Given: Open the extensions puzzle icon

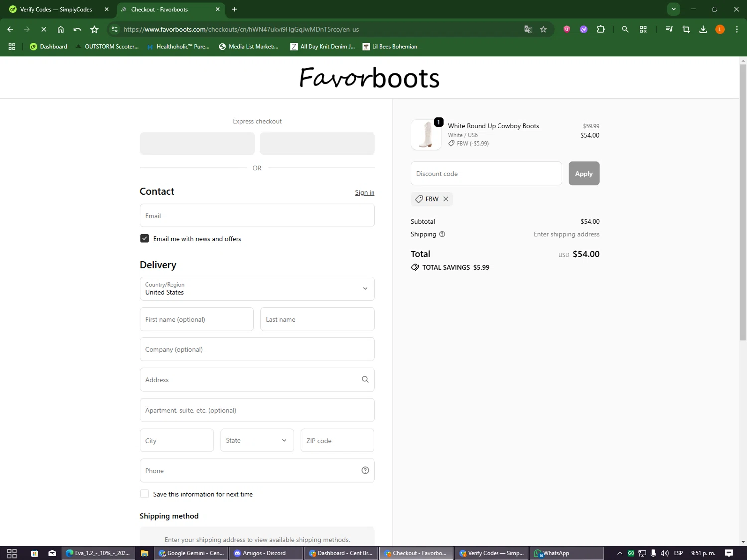Looking at the screenshot, I should click(x=601, y=29).
